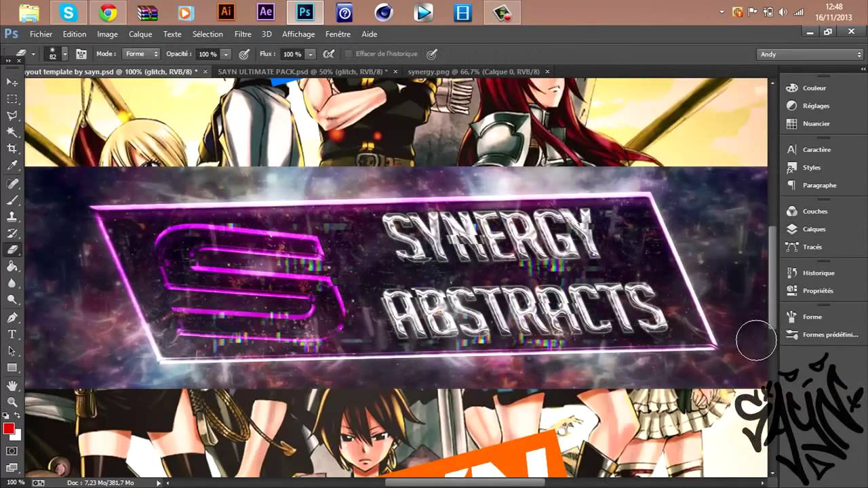Check Effacer de l'historique checkbox

349,54
